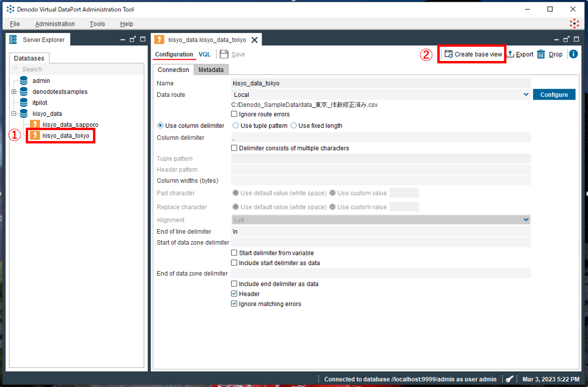Open the blue info icon near Drop
Image resolution: width=588 pixels, height=387 pixels.
[x=573, y=54]
